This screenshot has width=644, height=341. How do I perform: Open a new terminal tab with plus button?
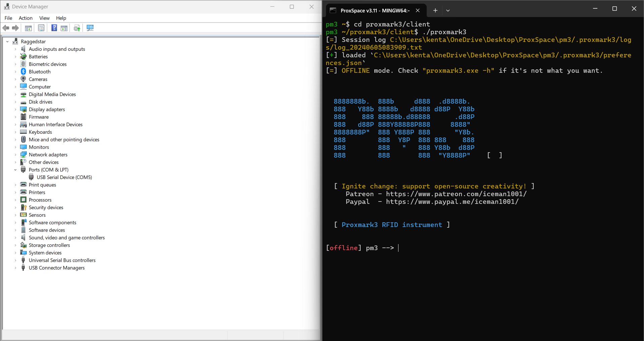[435, 10]
